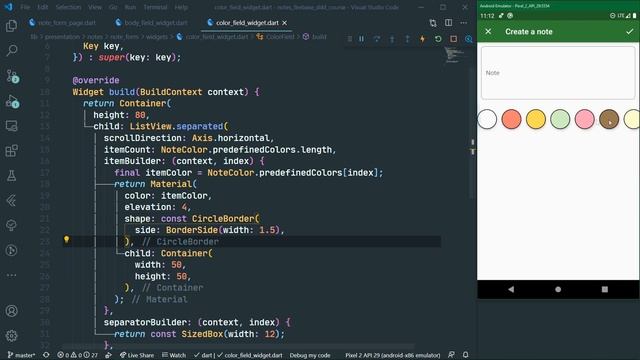The image size is (640, 360).
Task: Expand the presentation breadcrumb folder
Action: click(62, 37)
